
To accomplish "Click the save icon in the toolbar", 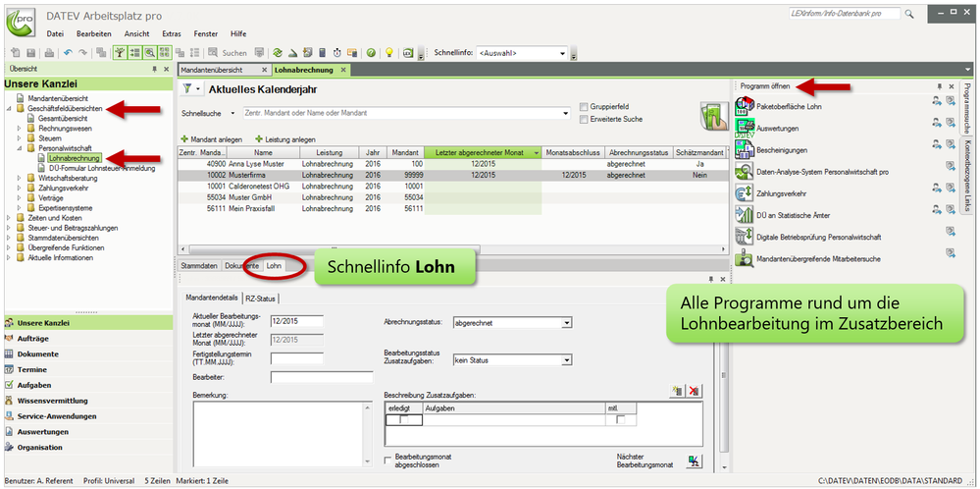I will click(x=30, y=53).
